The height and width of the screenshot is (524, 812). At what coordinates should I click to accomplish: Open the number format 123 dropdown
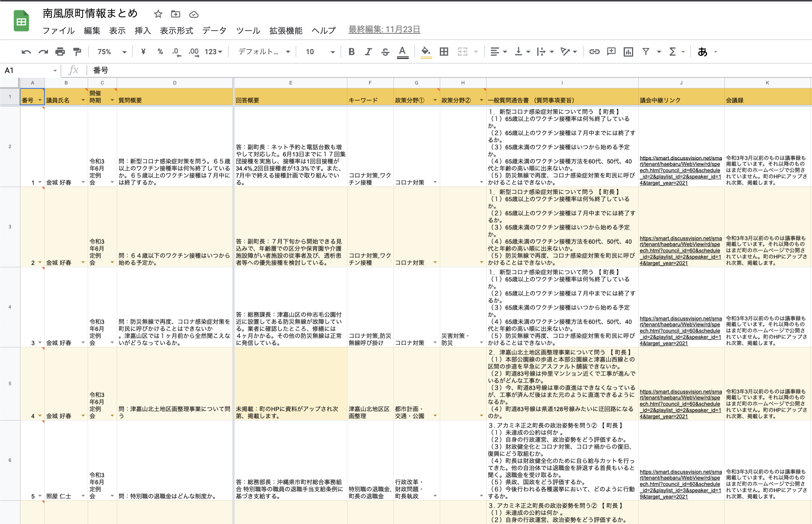(x=213, y=52)
